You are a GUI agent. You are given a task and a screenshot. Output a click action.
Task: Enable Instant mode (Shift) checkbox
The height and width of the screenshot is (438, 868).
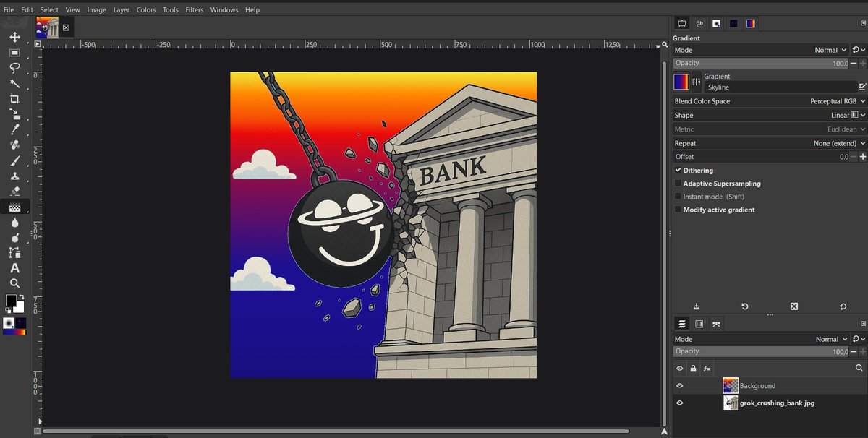pos(678,197)
